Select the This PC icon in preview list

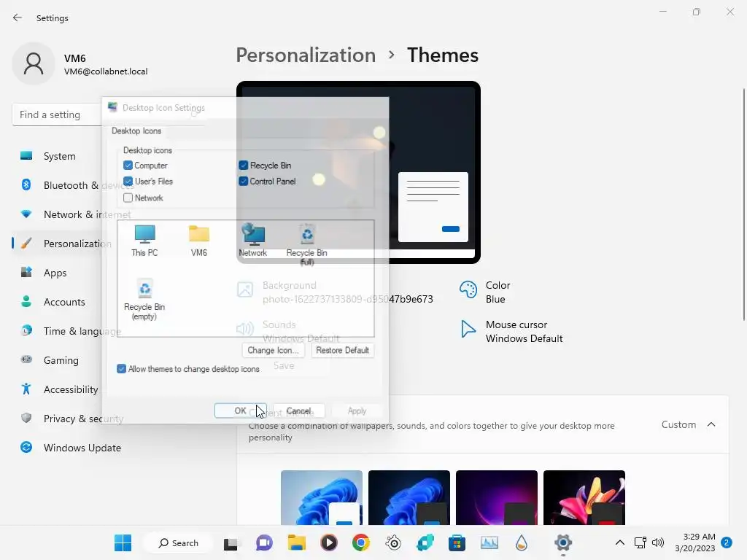click(x=145, y=241)
